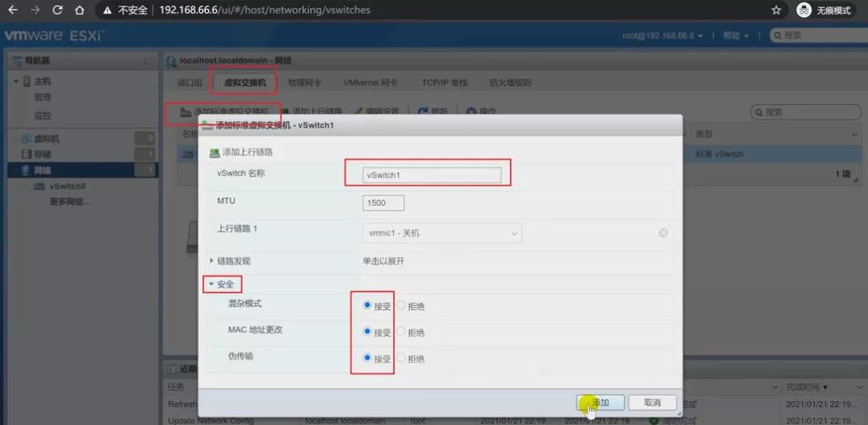The width and height of the screenshot is (868, 425).
Task: Click the VMware ESXi logo
Action: click(x=54, y=36)
